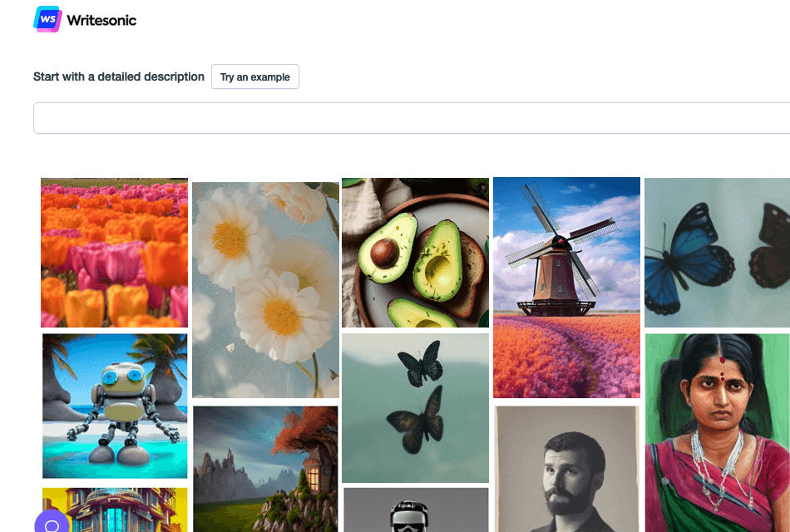The height and width of the screenshot is (532, 790).
Task: Open the orange and pink tulip field image
Action: tap(115, 253)
